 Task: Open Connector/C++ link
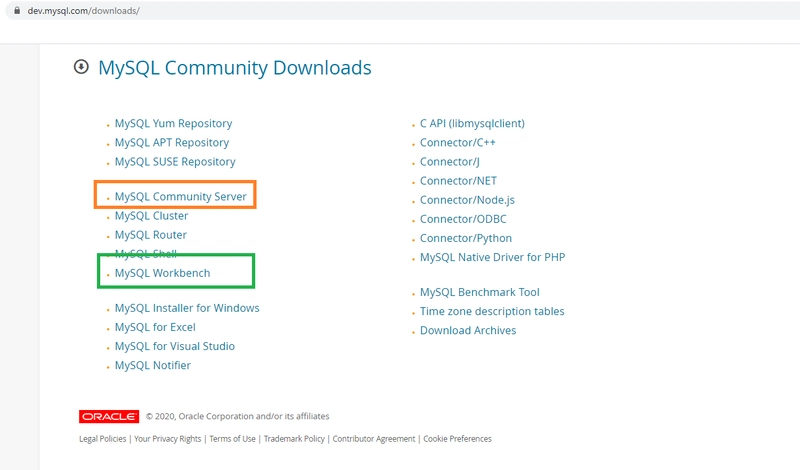pos(458,142)
